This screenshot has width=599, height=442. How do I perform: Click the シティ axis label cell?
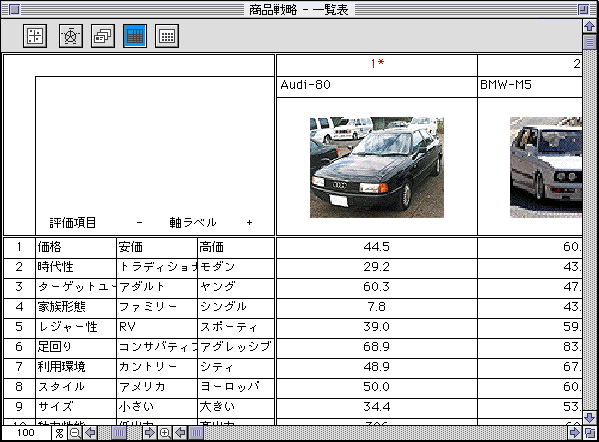pyautogui.click(x=236, y=367)
